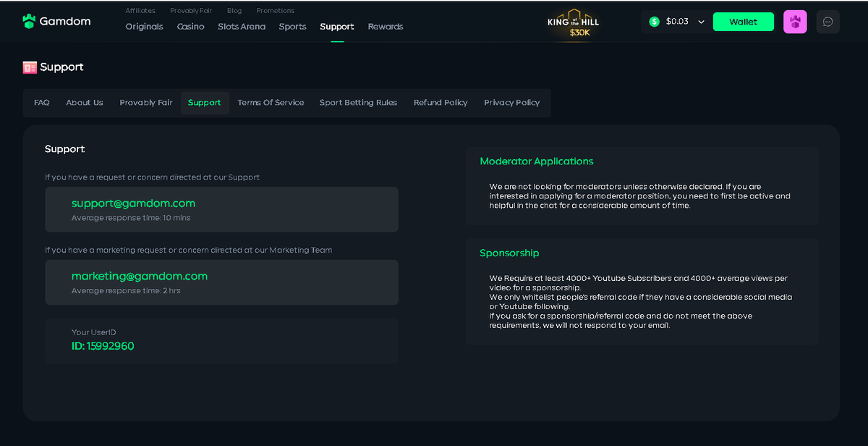Open the Promotions link
Viewport: 868px width, 446px height.
(x=275, y=11)
